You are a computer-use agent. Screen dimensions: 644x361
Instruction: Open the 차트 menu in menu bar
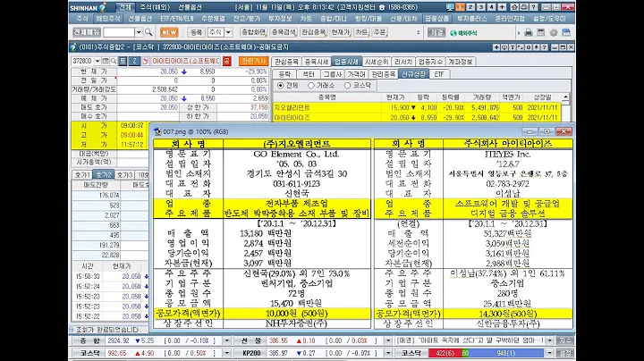(x=306, y=19)
